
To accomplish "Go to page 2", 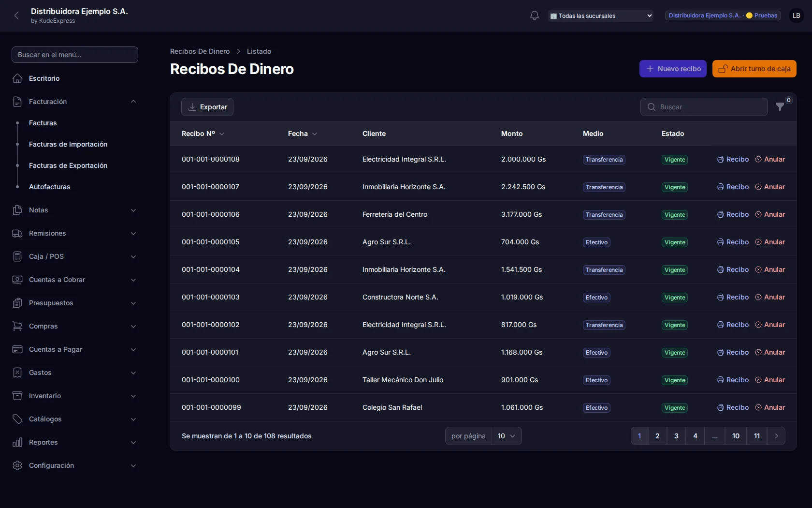I will click(657, 436).
